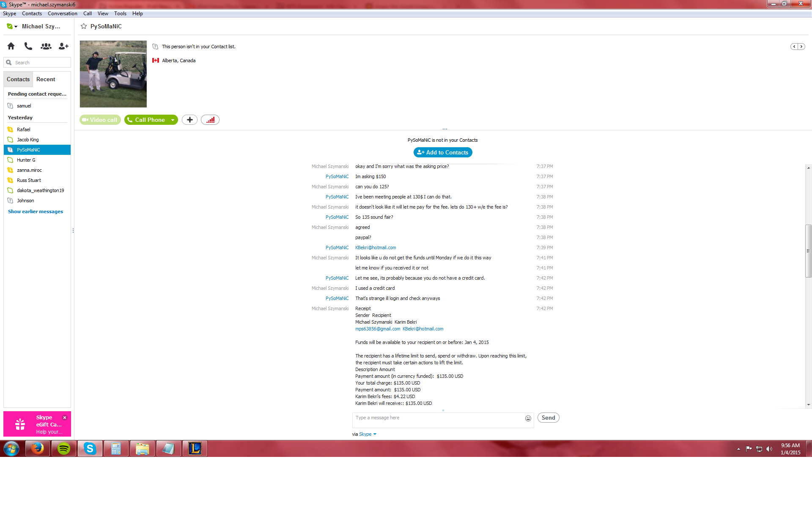Favorite PySoMaNiC with the star icon
Viewport: 812px width, 528px height.
pos(84,26)
